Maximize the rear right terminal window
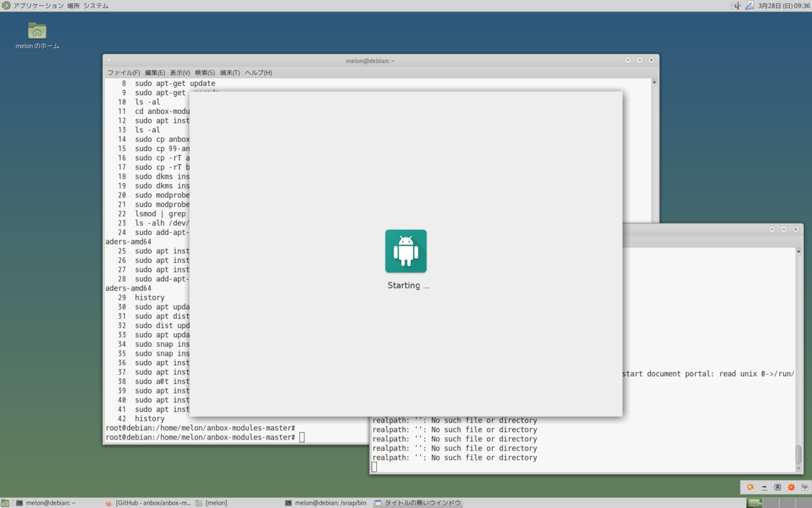 point(784,230)
